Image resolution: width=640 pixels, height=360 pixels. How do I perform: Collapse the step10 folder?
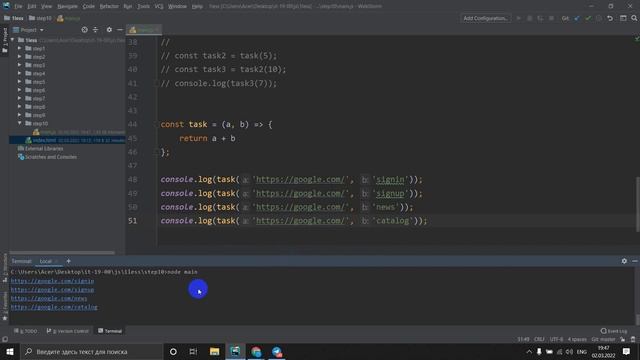(20, 123)
